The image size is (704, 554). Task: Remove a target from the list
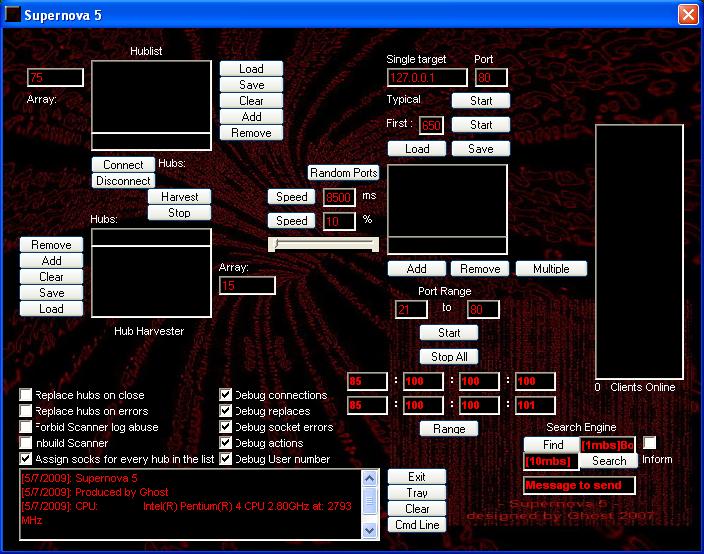coord(480,268)
